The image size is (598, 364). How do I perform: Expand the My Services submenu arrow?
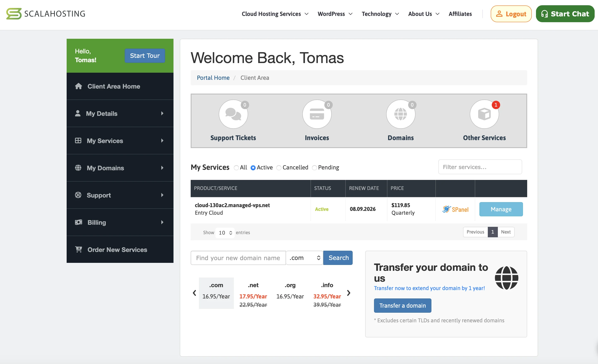(x=162, y=140)
